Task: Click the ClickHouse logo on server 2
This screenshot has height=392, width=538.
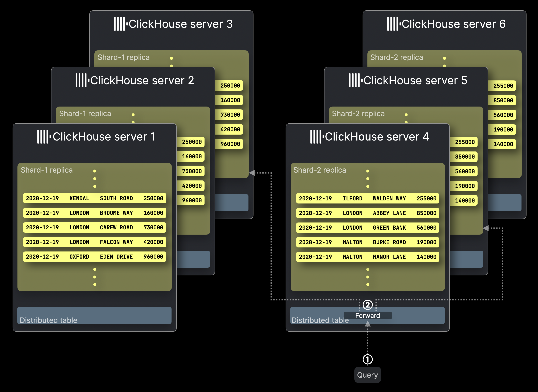Action: [82, 80]
